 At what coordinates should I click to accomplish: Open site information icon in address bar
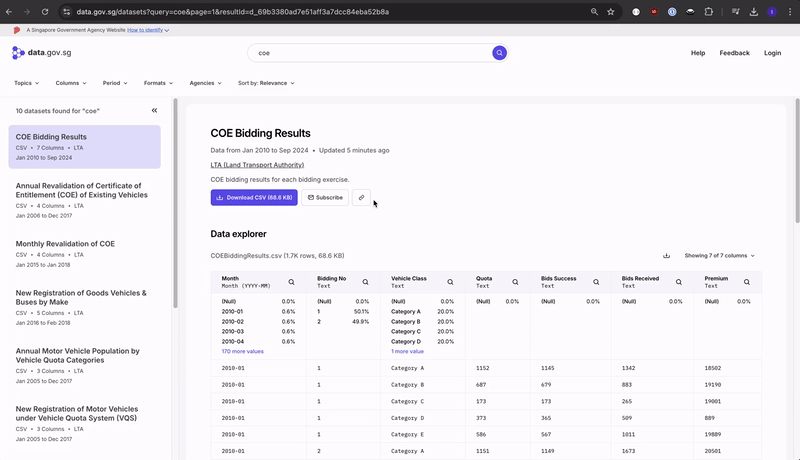tap(67, 12)
